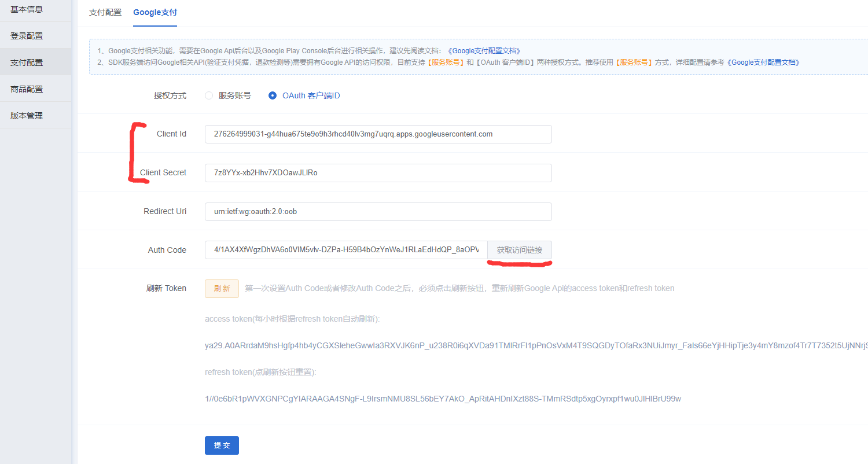The image size is (868, 464).
Task: Open the 基本信息 sidebar section
Action: 27,9
